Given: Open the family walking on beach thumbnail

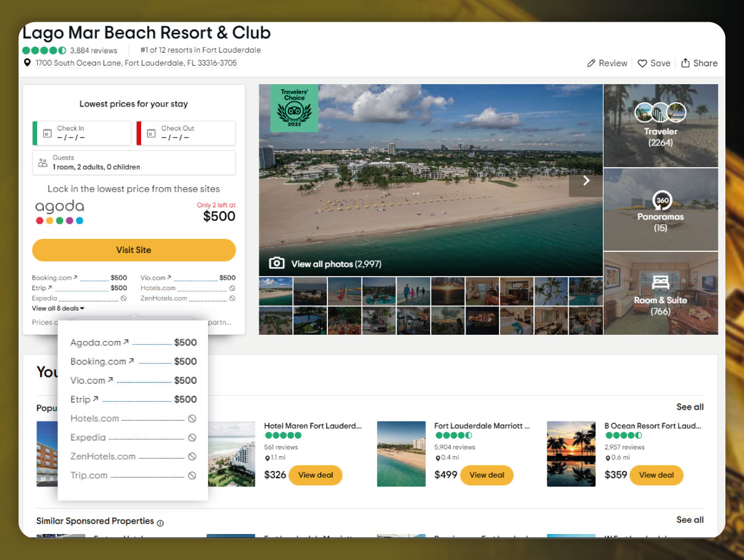Looking at the screenshot, I should [x=413, y=291].
